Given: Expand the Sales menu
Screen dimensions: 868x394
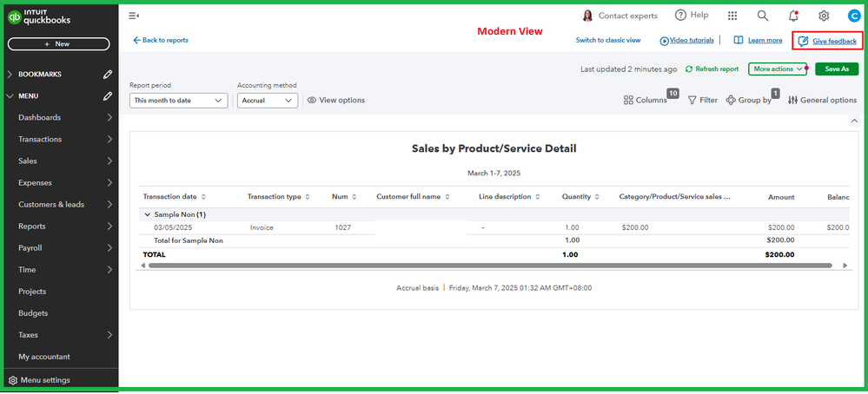Looking at the screenshot, I should pyautogui.click(x=109, y=161).
